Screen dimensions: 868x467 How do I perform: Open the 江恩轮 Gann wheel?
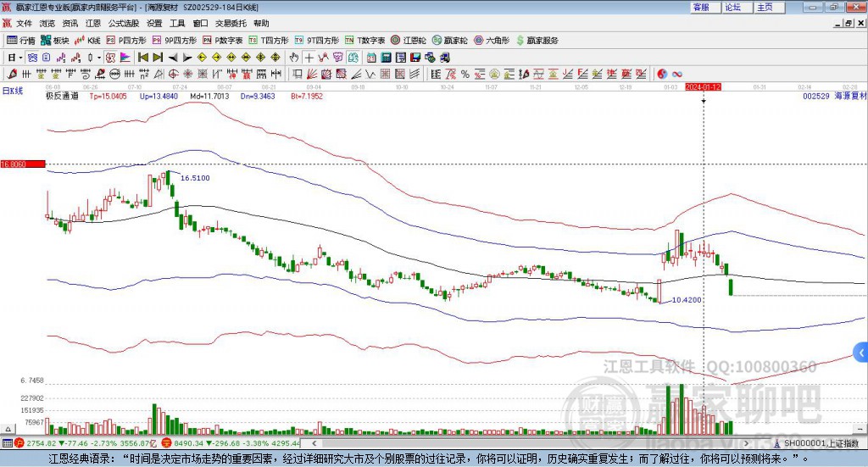409,41
